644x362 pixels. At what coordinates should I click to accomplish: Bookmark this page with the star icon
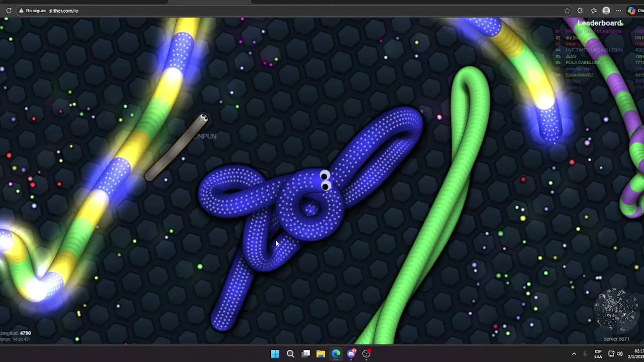click(568, 11)
